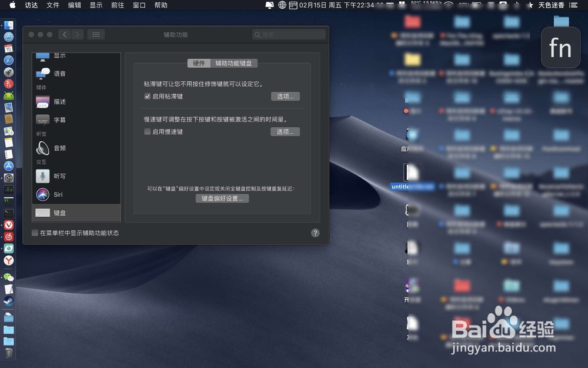Switch to the 辅助功能键盘 tab
The height and width of the screenshot is (368, 588).
click(x=233, y=63)
